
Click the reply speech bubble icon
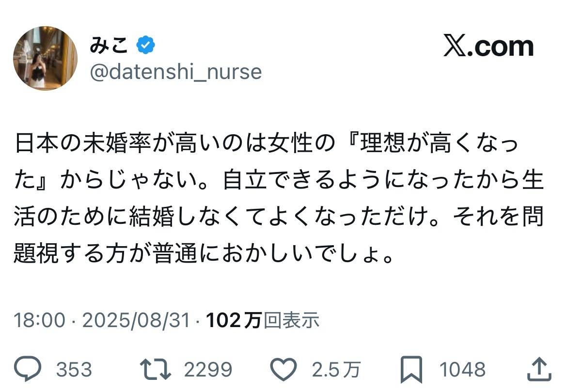(x=29, y=370)
